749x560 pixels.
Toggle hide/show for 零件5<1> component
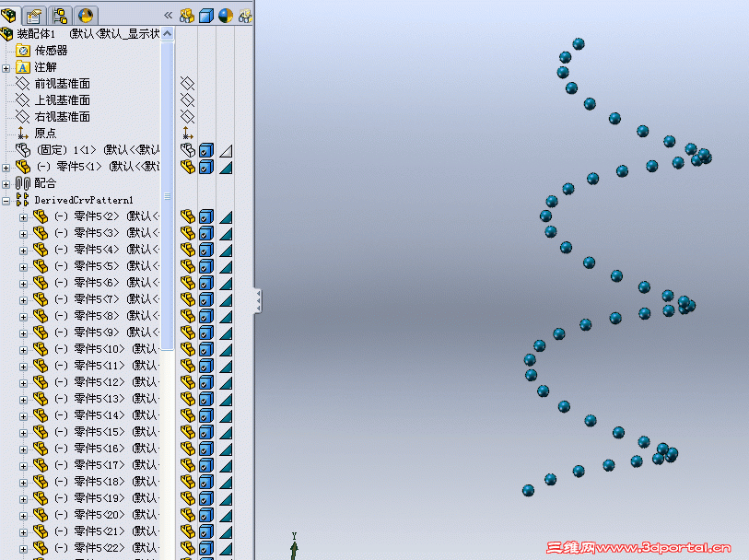[187, 167]
